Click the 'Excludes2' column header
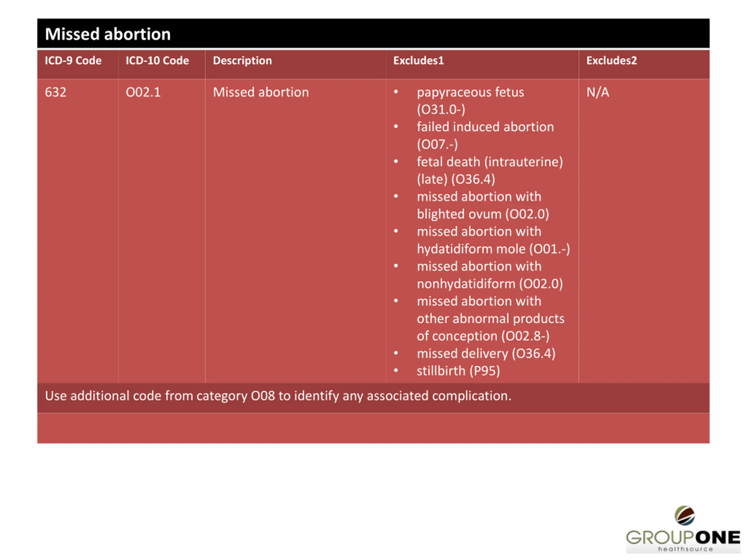The width and height of the screenshot is (747, 560). (611, 60)
